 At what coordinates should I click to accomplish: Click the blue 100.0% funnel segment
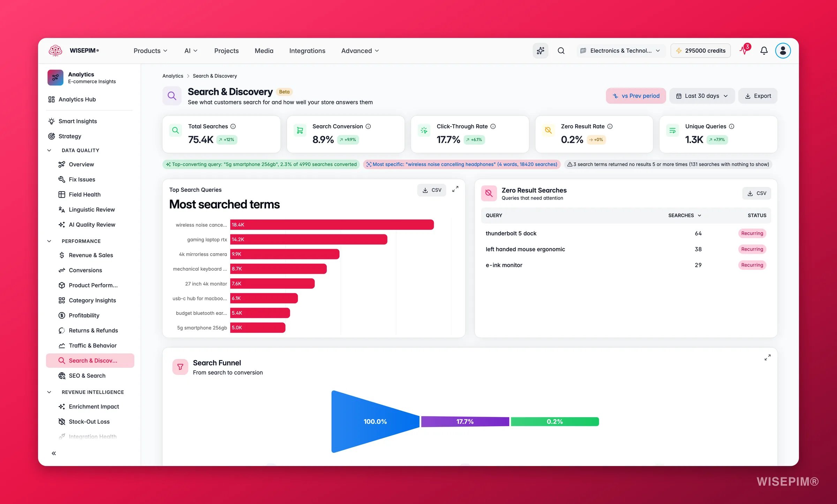tap(375, 421)
